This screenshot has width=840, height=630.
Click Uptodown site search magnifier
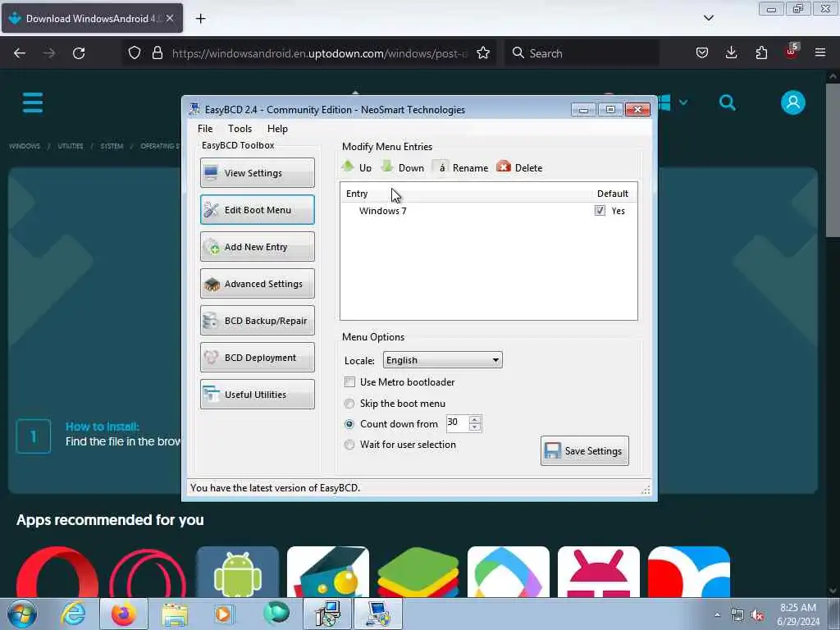(x=727, y=103)
